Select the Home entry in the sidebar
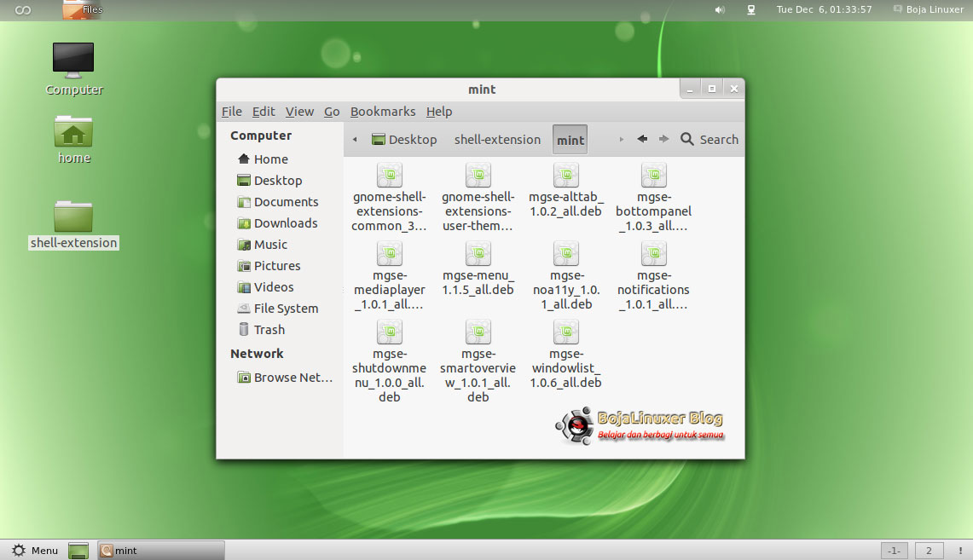973x560 pixels. (x=270, y=159)
